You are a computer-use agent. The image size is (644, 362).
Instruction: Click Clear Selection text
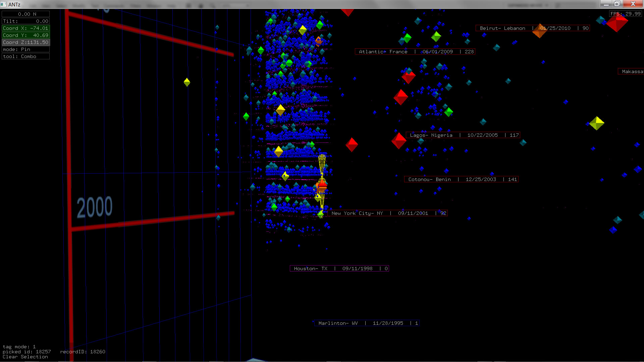click(x=25, y=357)
